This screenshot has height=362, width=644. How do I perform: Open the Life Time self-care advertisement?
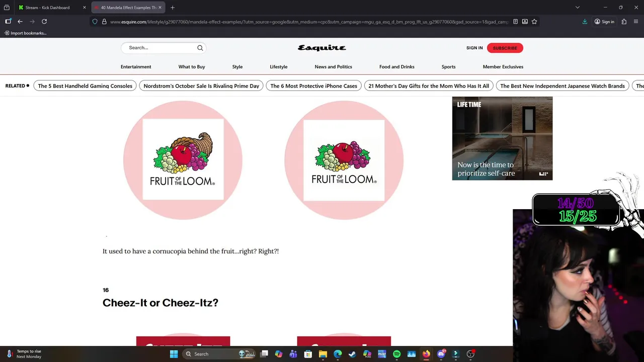point(502,138)
